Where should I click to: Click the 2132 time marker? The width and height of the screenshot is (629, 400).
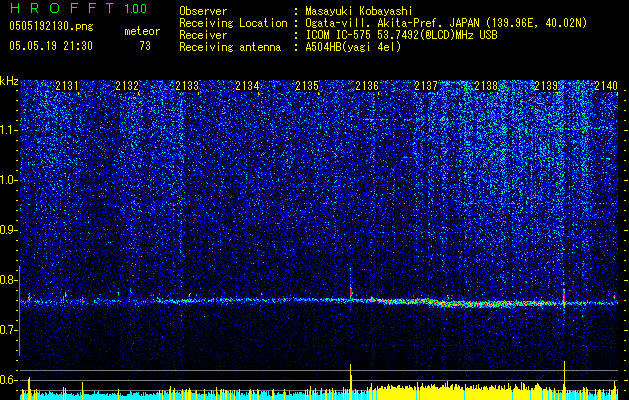tap(127, 85)
